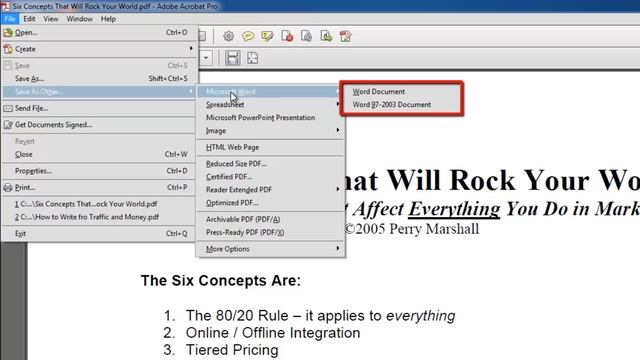Image resolution: width=640 pixels, height=360 pixels.
Task: Click the heading The Six Concepts Are:
Action: 220,280
